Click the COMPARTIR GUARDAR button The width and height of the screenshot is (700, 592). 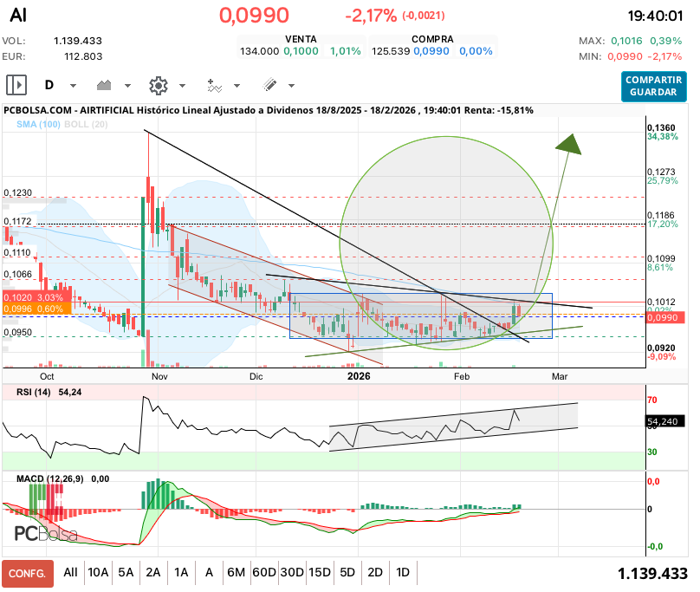coord(653,86)
